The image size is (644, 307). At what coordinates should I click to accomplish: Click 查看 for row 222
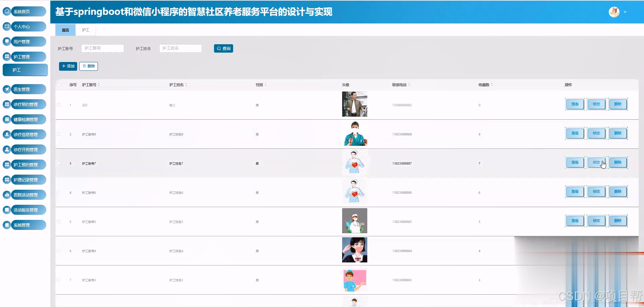575,104
